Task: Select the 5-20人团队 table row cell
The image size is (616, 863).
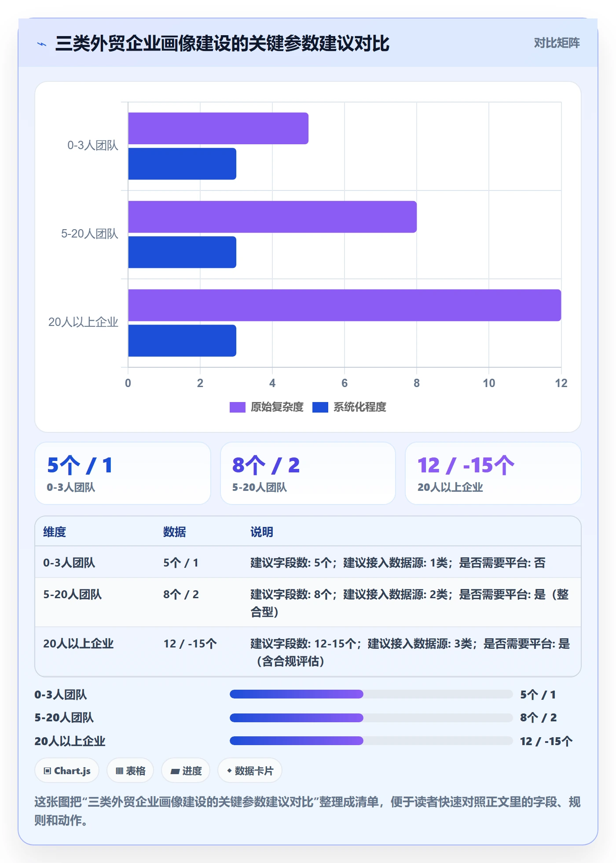Action: click(x=72, y=595)
